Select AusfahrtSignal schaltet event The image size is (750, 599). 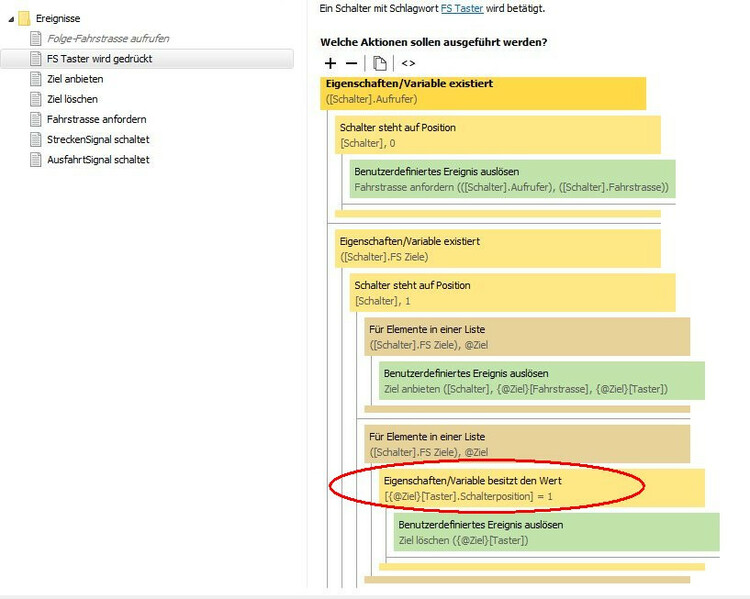[x=98, y=159]
